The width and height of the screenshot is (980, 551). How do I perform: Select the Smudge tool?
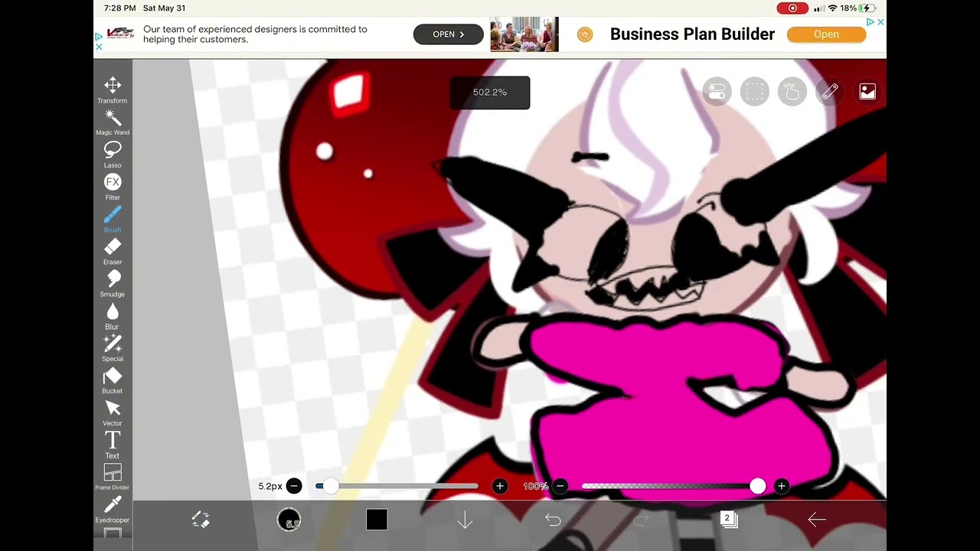[113, 283]
